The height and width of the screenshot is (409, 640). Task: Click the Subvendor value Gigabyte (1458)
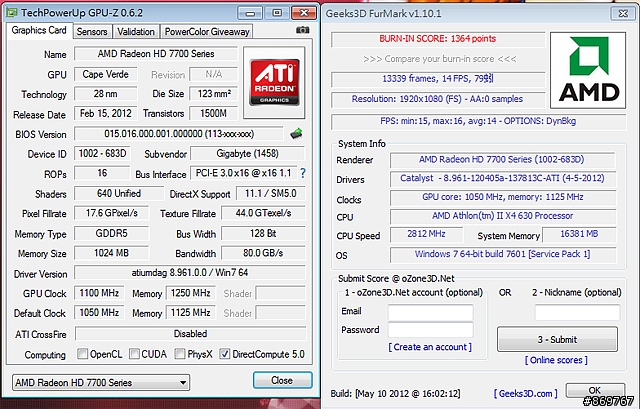point(247,153)
